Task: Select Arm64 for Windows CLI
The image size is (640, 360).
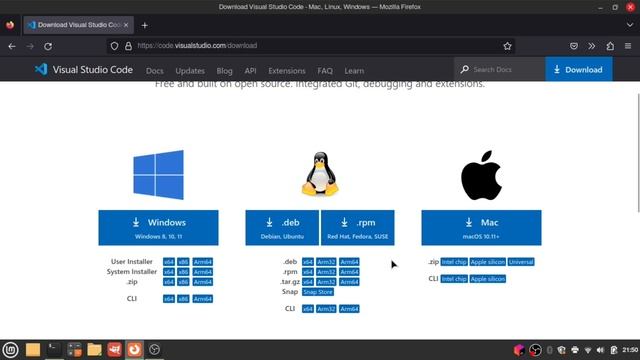Action: tap(202, 299)
